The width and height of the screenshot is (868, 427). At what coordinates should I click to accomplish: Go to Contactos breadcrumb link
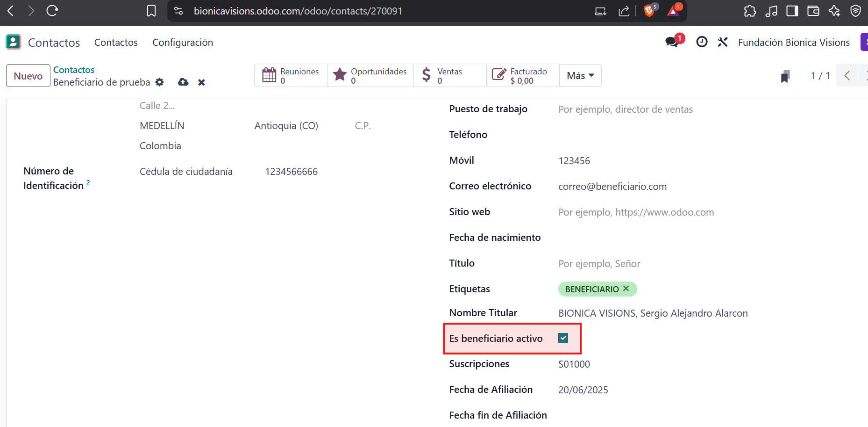click(x=74, y=70)
